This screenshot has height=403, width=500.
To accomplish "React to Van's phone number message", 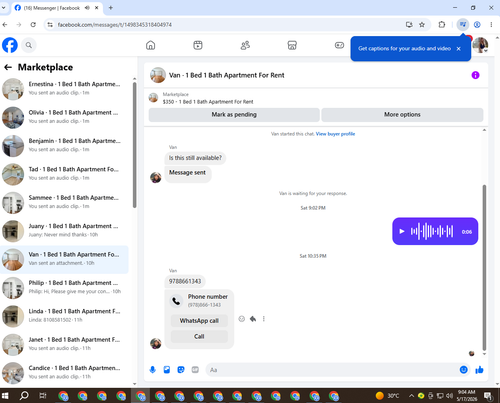I will 242,319.
